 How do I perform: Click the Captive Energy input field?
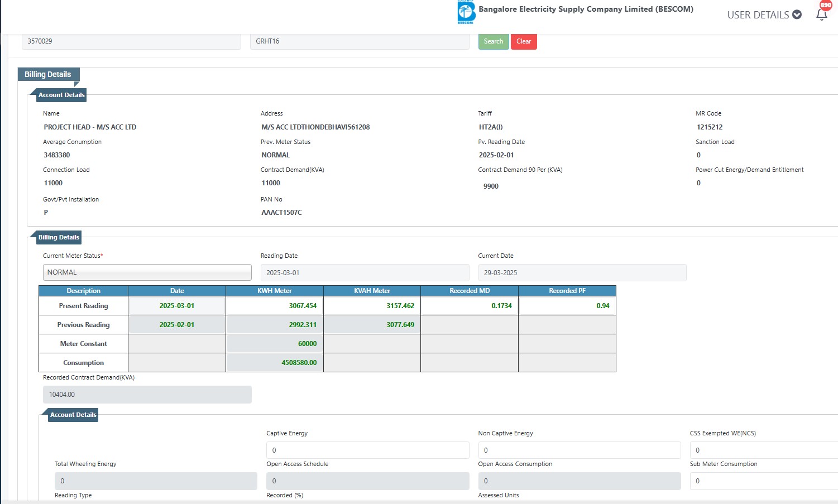(368, 450)
